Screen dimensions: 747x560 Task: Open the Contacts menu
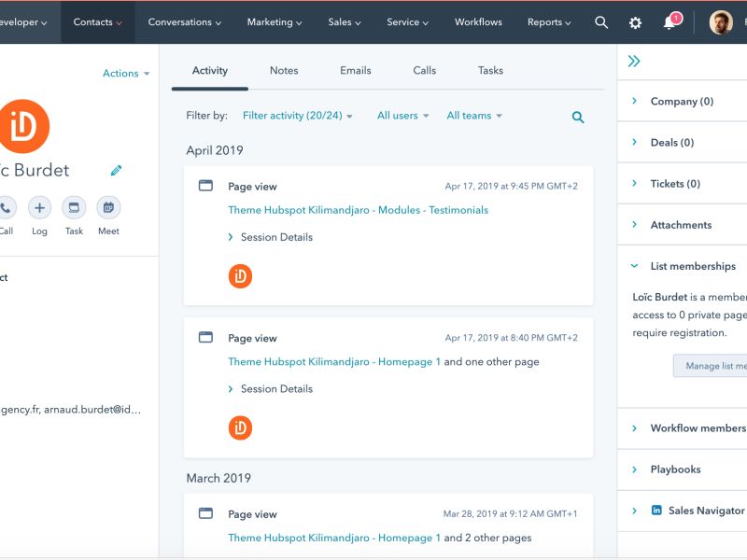98,22
